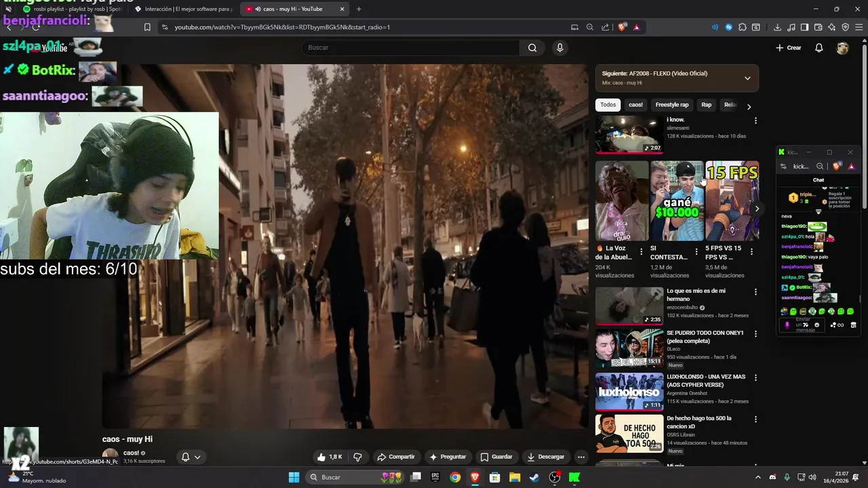Open Brave Shields lion icon in the address bar
The height and width of the screenshot is (488, 868).
click(x=622, y=27)
